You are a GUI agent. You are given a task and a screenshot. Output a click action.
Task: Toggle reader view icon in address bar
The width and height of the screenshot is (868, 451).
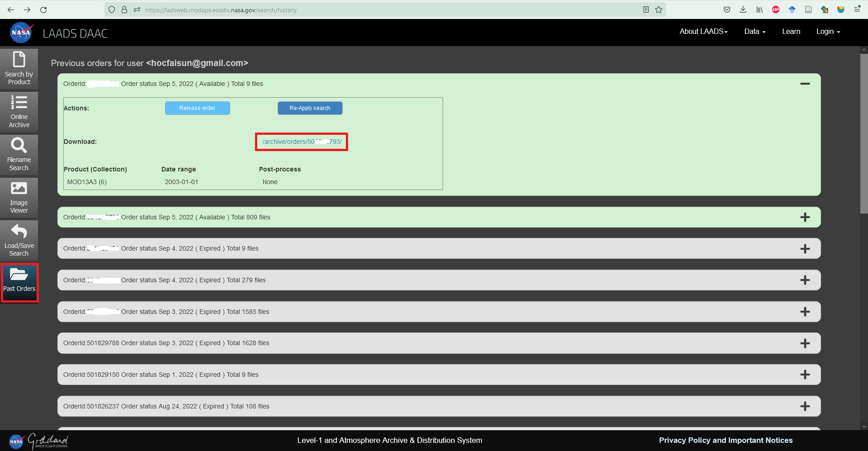pos(646,9)
